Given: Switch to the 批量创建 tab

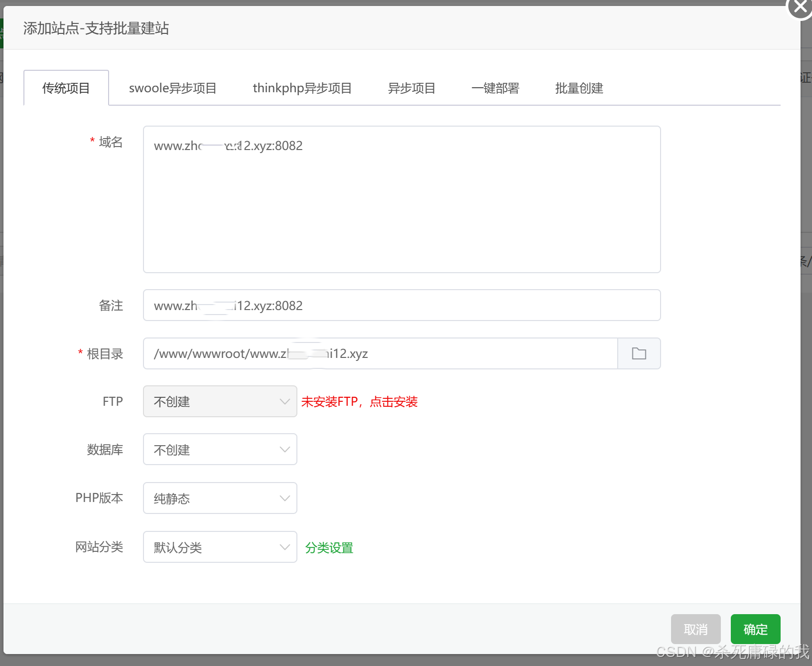Looking at the screenshot, I should pyautogui.click(x=579, y=88).
